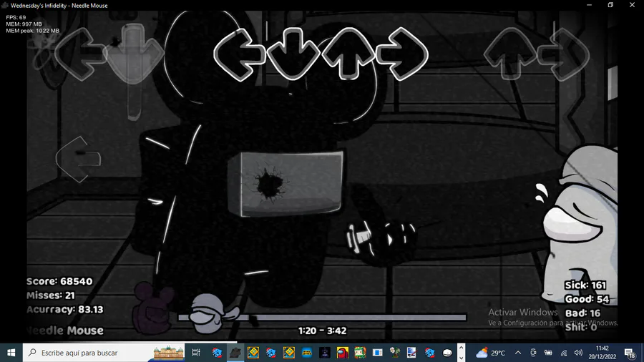Image resolution: width=644 pixels, height=362 pixels.
Task: Open the volume speaker tray icon
Action: (x=578, y=353)
